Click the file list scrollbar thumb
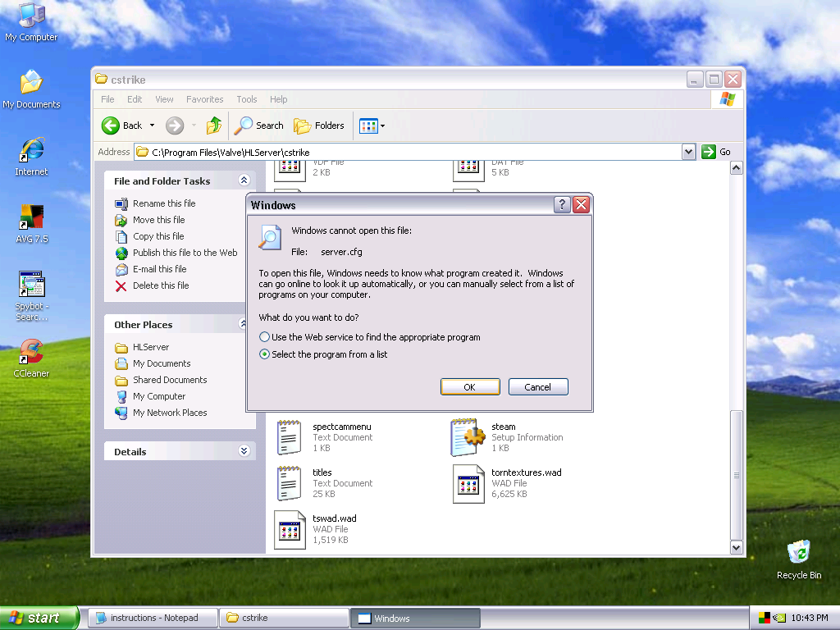The image size is (840, 630). pyautogui.click(x=736, y=475)
